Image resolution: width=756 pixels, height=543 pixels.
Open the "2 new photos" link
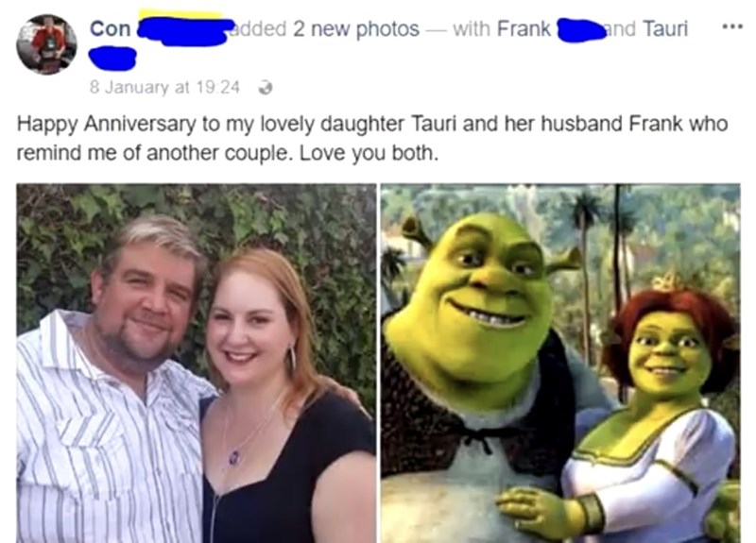356,29
